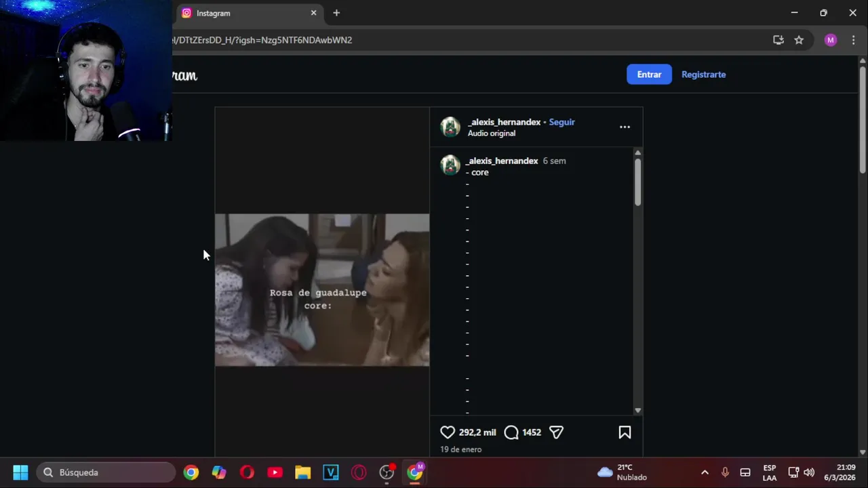Click the Registrarte sign-up link
The height and width of the screenshot is (488, 868).
click(703, 75)
